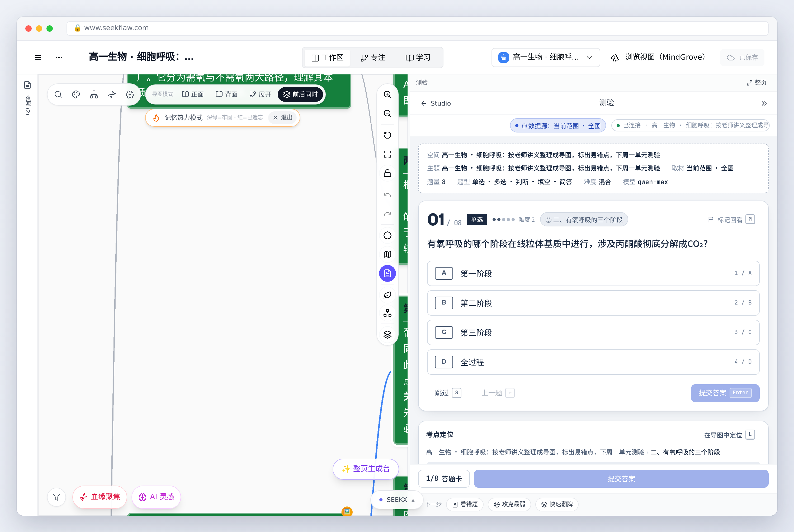Open the three-dot more options menu
794x532 pixels.
[59, 57]
